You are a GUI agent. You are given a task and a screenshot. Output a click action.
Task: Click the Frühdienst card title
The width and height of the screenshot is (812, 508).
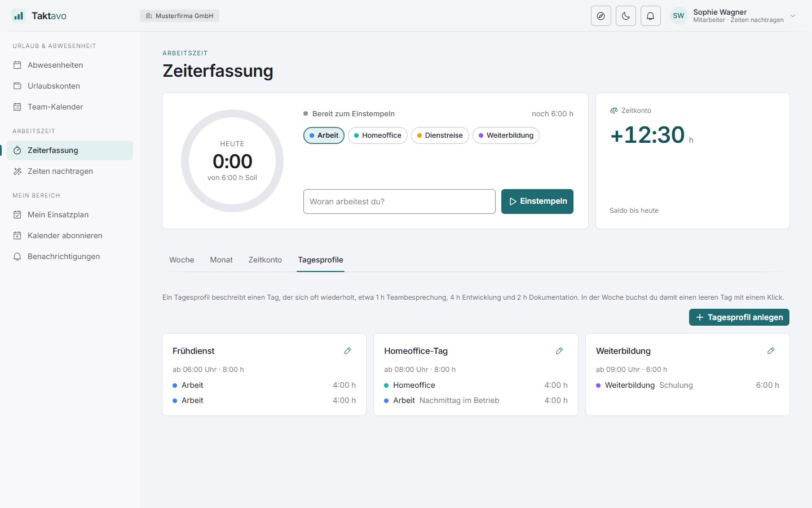pyautogui.click(x=193, y=351)
